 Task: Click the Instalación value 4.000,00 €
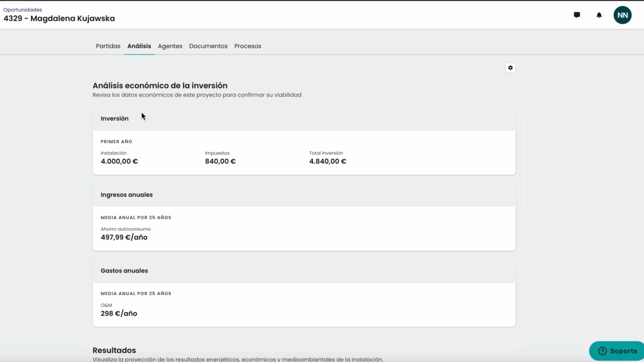click(119, 161)
